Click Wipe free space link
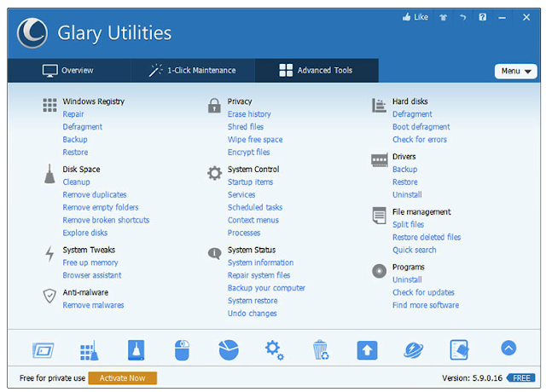This screenshot has width=546, height=392. pos(255,140)
